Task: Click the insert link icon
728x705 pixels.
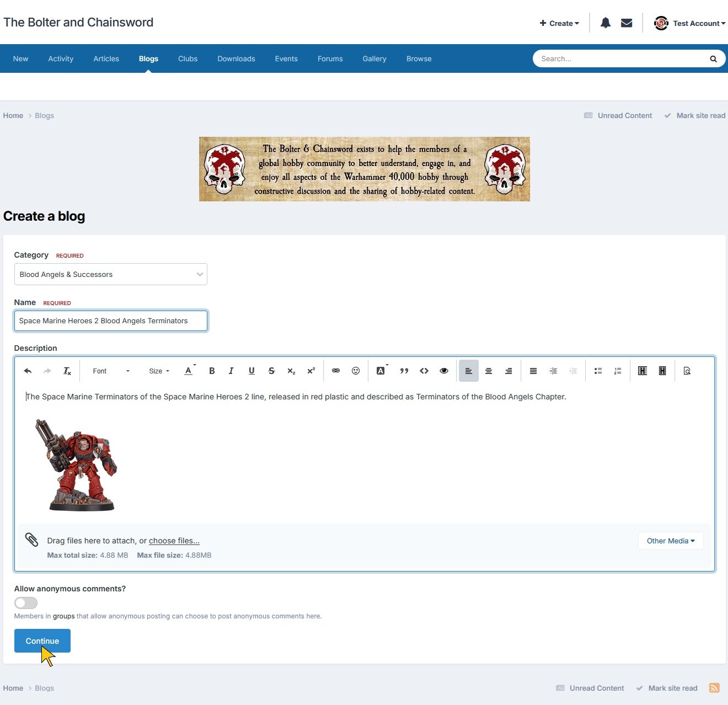Action: pos(335,371)
